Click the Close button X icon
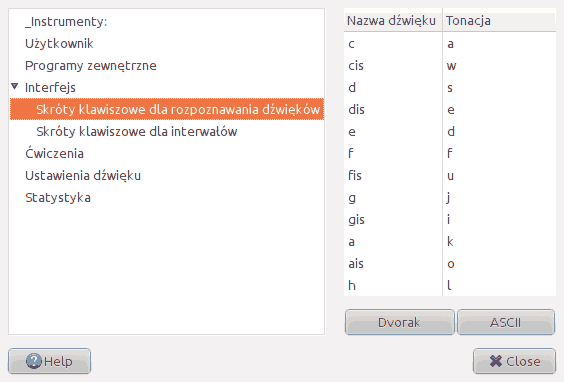Screen dimensions: 564x382 pos(496,361)
